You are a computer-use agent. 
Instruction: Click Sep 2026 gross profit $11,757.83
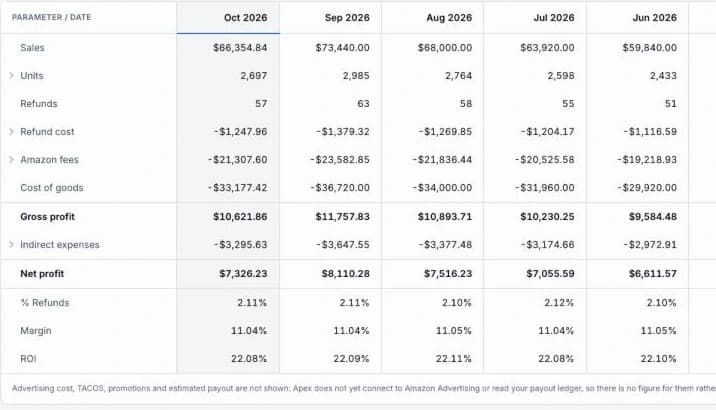[x=342, y=217]
